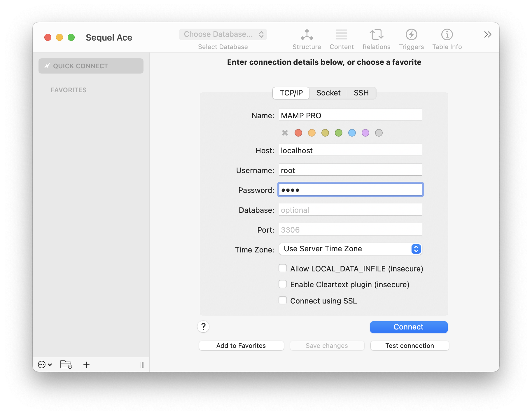Click the Test connection button
The width and height of the screenshot is (532, 415).
(409, 346)
